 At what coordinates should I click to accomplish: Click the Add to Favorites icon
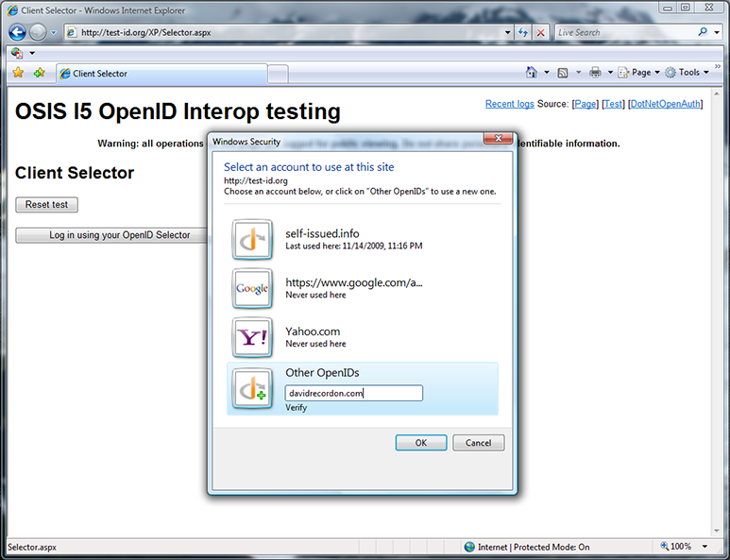point(39,73)
